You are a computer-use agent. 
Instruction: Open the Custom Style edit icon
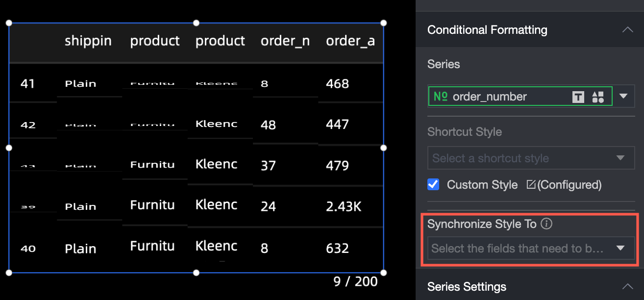click(x=531, y=185)
